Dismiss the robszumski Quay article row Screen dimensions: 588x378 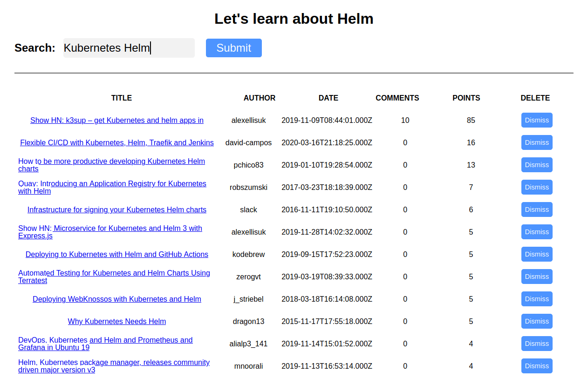(537, 187)
